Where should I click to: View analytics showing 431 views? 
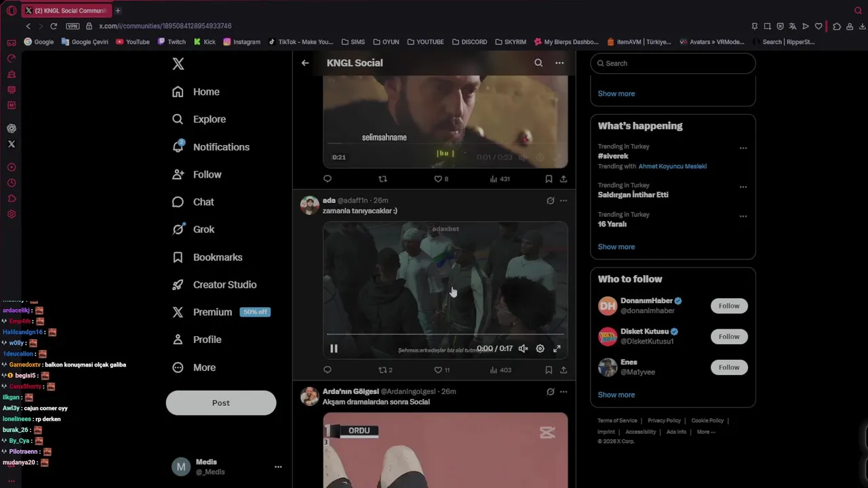(500, 179)
